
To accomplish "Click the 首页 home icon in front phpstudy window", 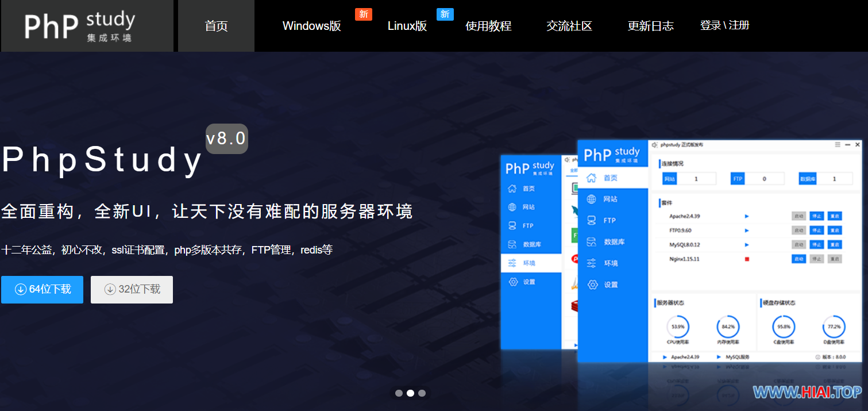I will tap(591, 178).
